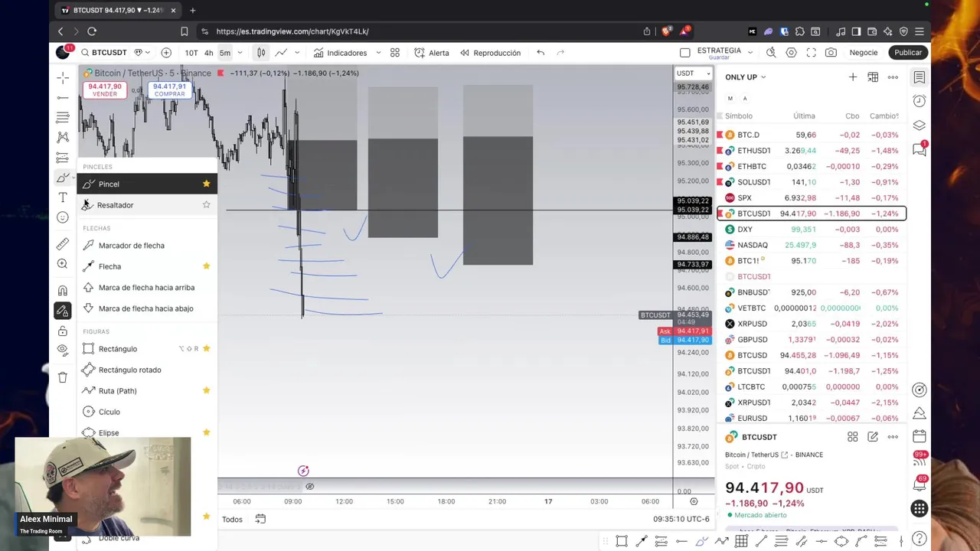This screenshot has width=980, height=551.
Task: Open the object tree layers icon
Action: pyautogui.click(x=920, y=126)
